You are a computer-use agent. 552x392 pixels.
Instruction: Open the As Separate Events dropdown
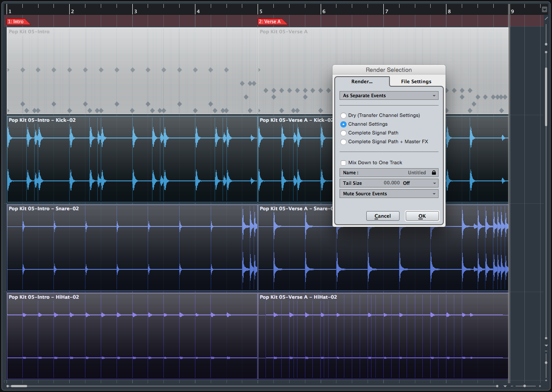[x=389, y=95]
